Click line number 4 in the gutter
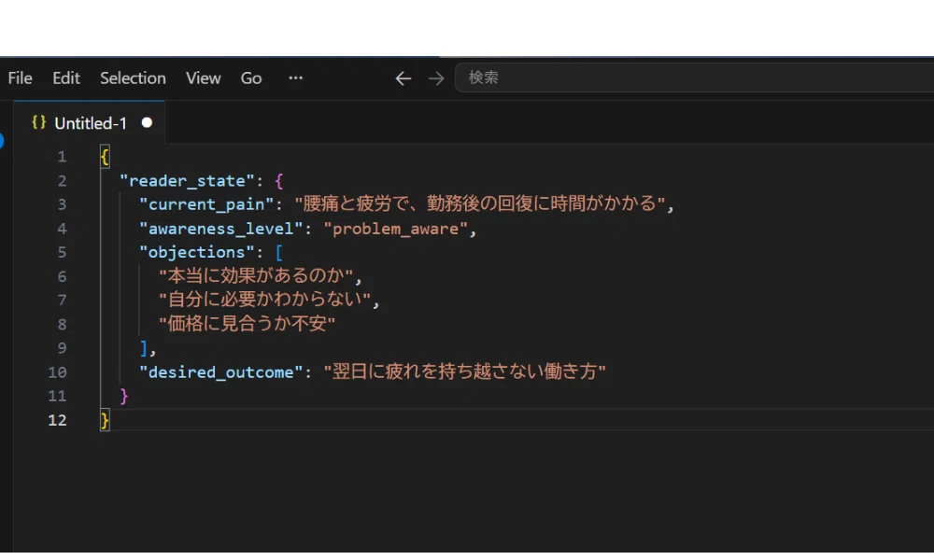 pos(62,229)
